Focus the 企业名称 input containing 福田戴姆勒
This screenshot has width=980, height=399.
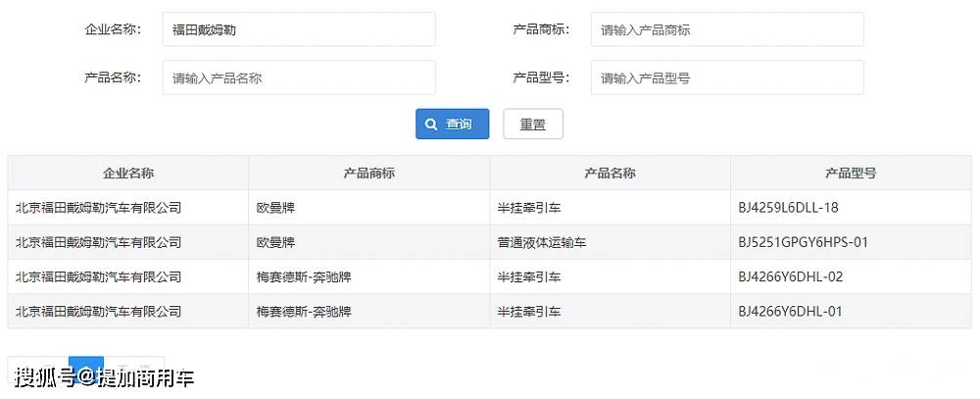tap(298, 29)
